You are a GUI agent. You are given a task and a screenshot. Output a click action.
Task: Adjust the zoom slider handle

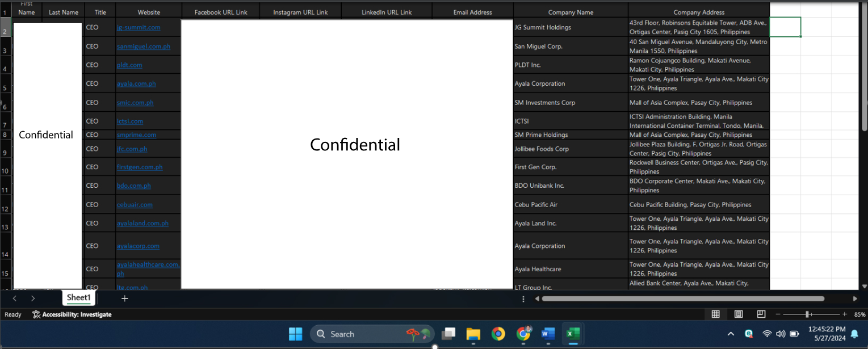point(807,314)
